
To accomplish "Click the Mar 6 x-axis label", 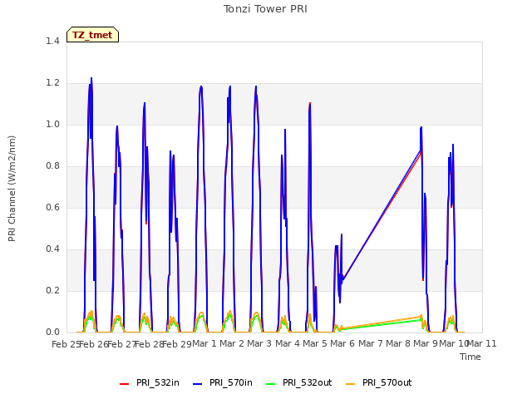I will (x=342, y=343).
